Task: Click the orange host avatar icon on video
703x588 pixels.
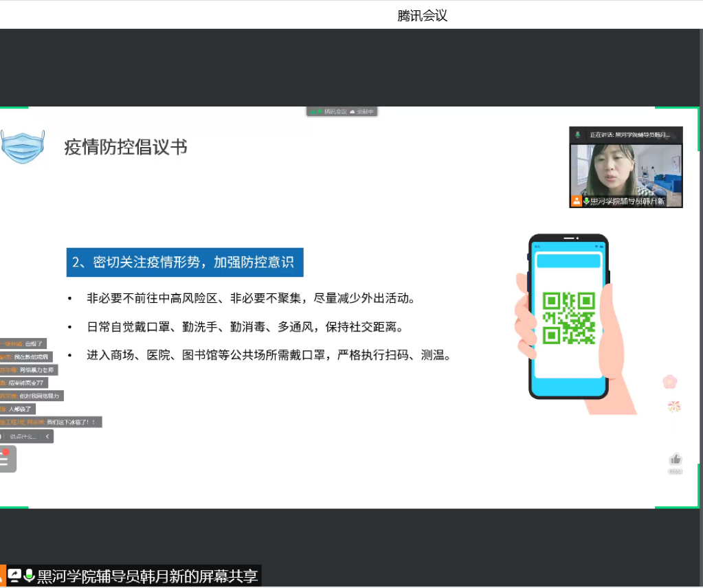Action: (x=576, y=201)
